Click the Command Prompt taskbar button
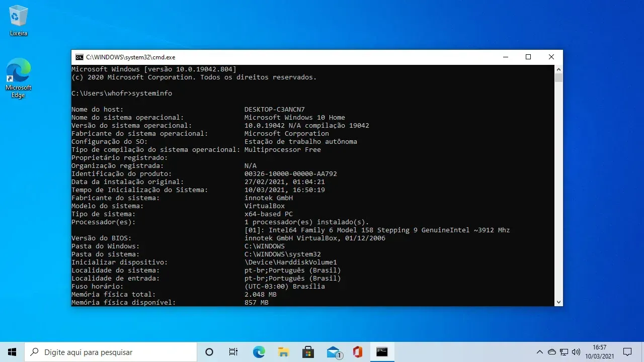 pos(382,352)
